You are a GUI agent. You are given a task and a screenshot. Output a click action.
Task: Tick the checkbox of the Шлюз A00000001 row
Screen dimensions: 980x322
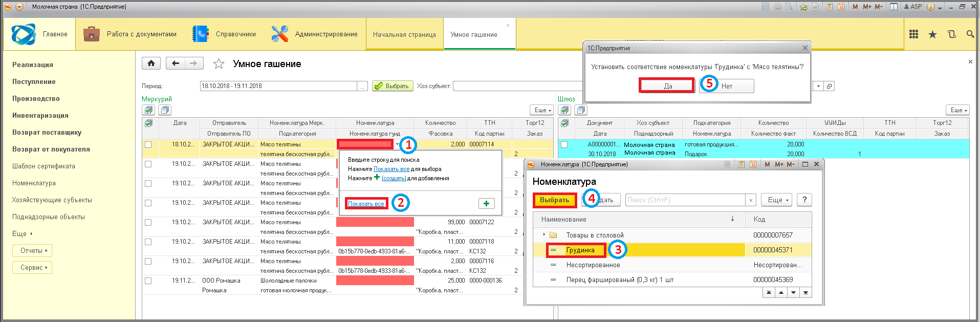pyautogui.click(x=564, y=144)
